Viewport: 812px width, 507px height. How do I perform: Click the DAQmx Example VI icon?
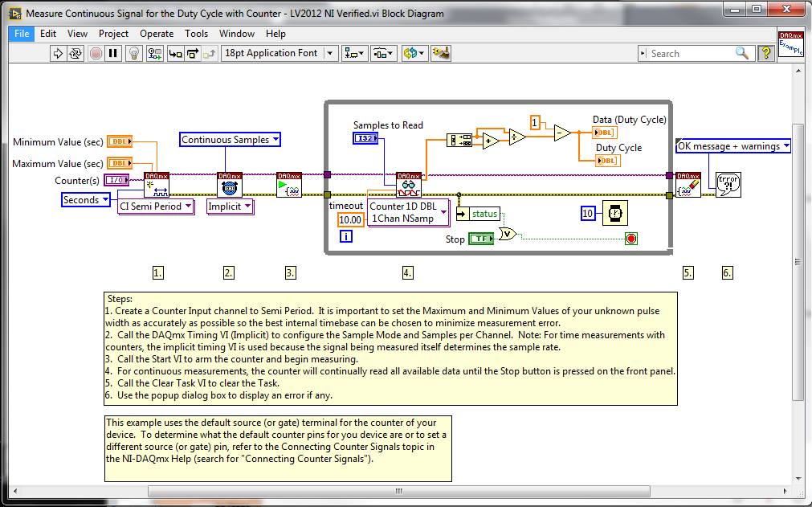(790, 43)
